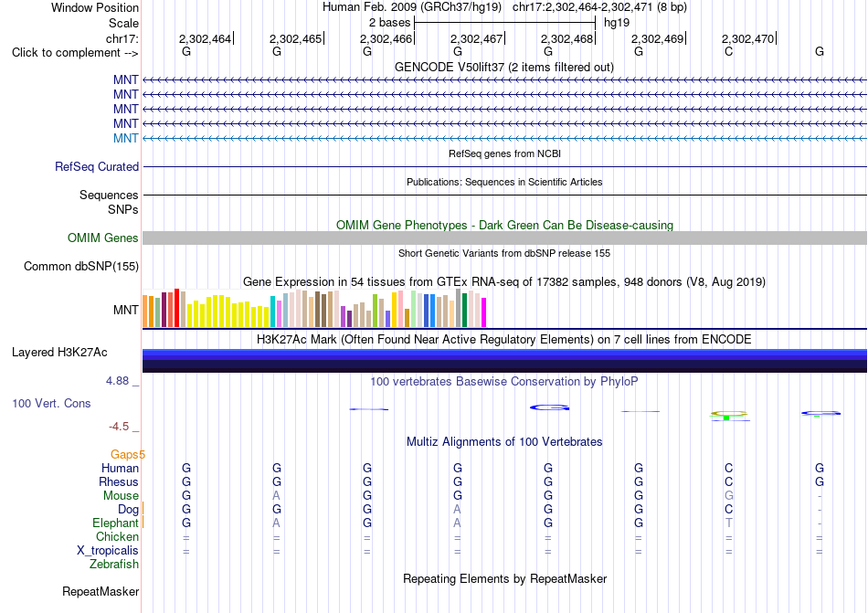The height and width of the screenshot is (613, 868).
Task: Click the 'Human' species row label
Action: 120,468
